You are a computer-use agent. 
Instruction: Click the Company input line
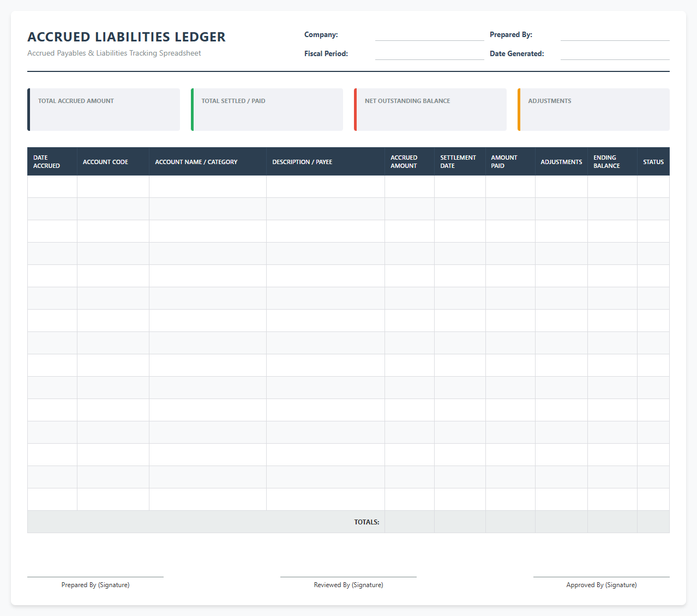tap(430, 35)
